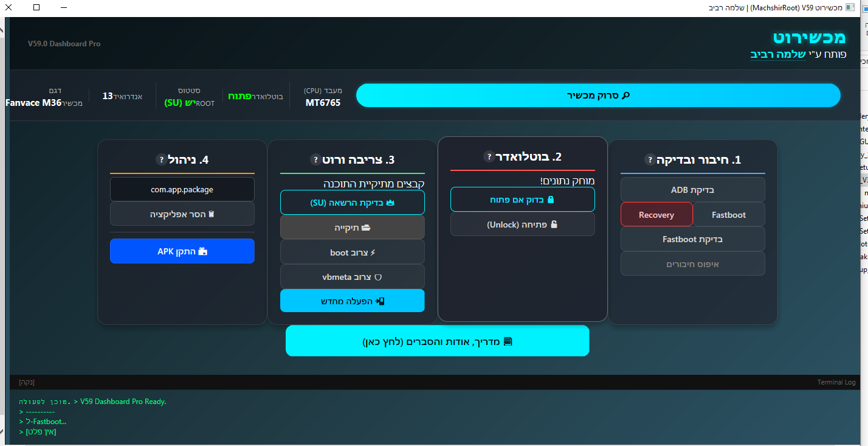Image resolution: width=868 pixels, height=446 pixels.
Task: Open the 'תיקייה' folder button
Action: [352, 228]
